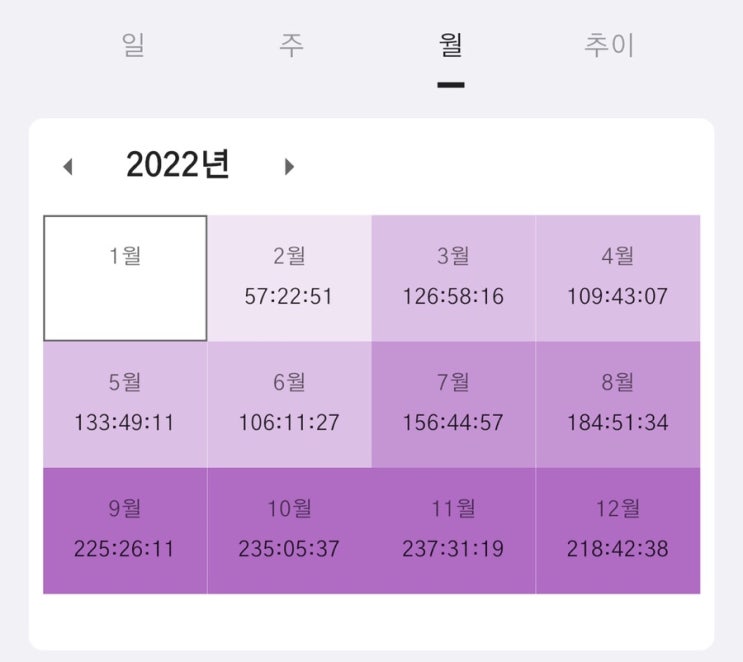Choose 8월 cell showing 184:51:34

tap(617, 404)
